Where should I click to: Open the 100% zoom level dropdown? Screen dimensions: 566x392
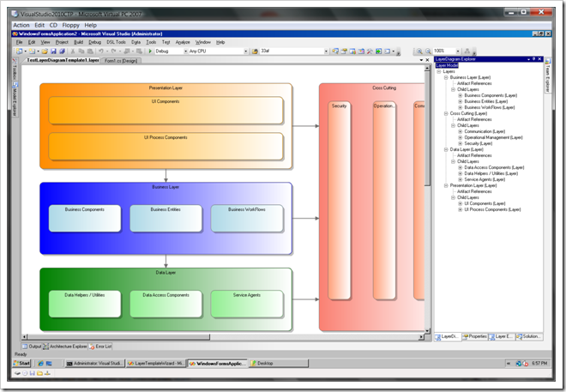458,51
